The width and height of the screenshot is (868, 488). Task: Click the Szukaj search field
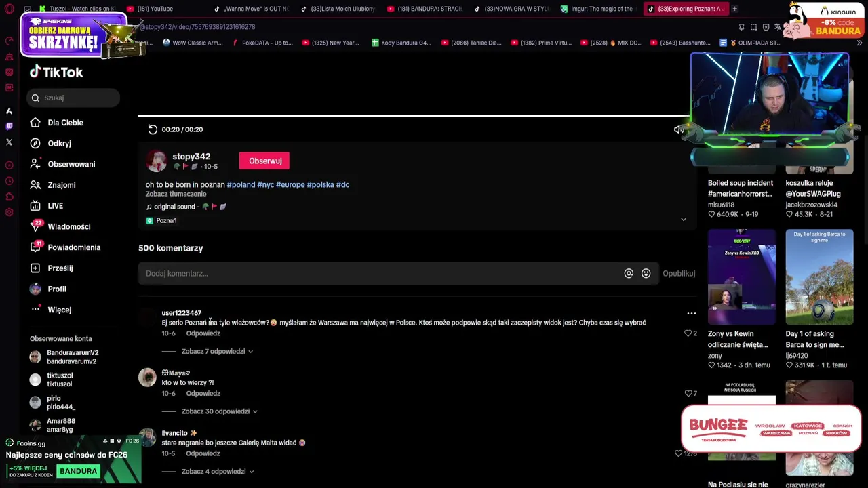(x=74, y=98)
